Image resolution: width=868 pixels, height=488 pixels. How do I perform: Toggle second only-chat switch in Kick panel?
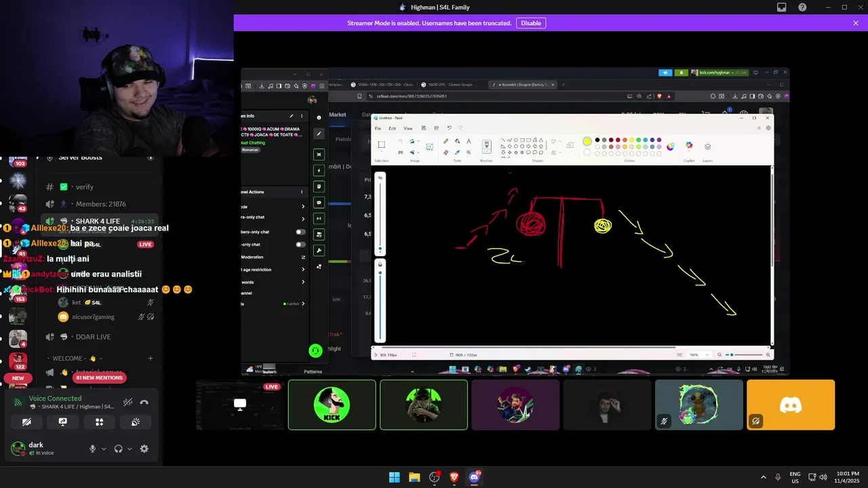[300, 244]
